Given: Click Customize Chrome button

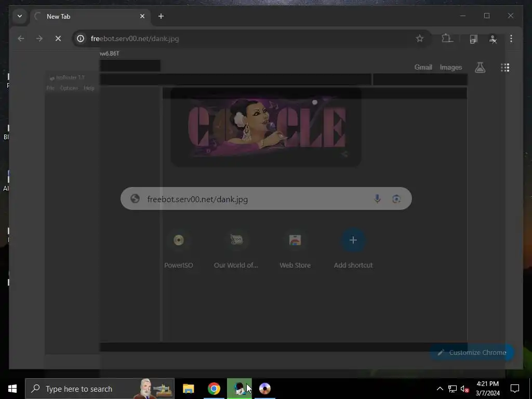Looking at the screenshot, I should coord(472,353).
